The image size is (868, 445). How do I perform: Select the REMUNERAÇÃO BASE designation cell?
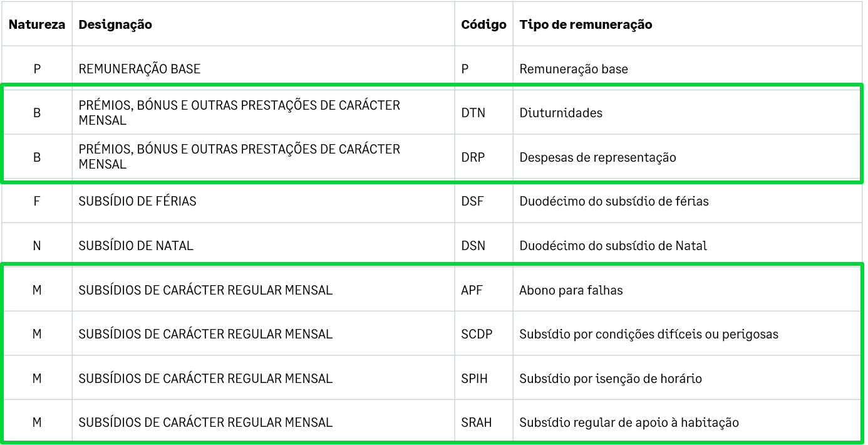tap(264, 69)
